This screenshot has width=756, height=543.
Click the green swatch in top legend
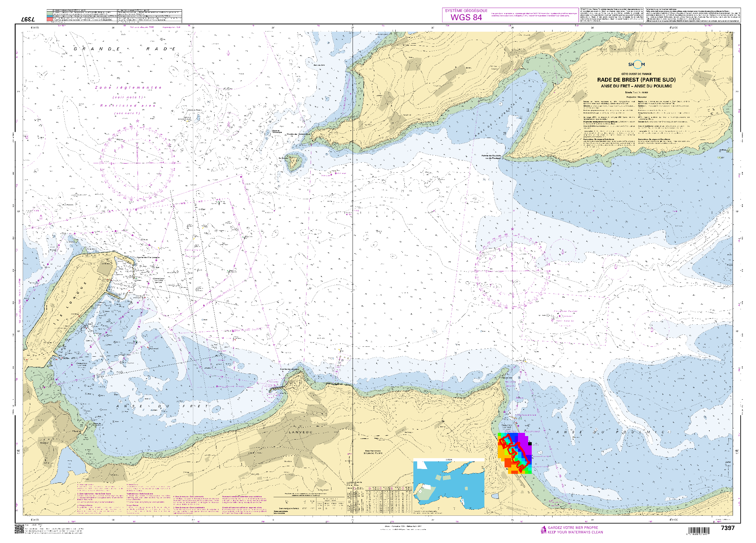50,13
